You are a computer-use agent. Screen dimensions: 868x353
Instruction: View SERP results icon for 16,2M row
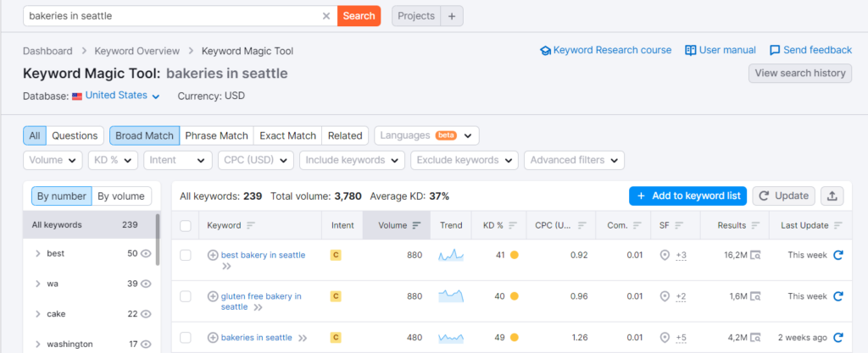pos(755,255)
